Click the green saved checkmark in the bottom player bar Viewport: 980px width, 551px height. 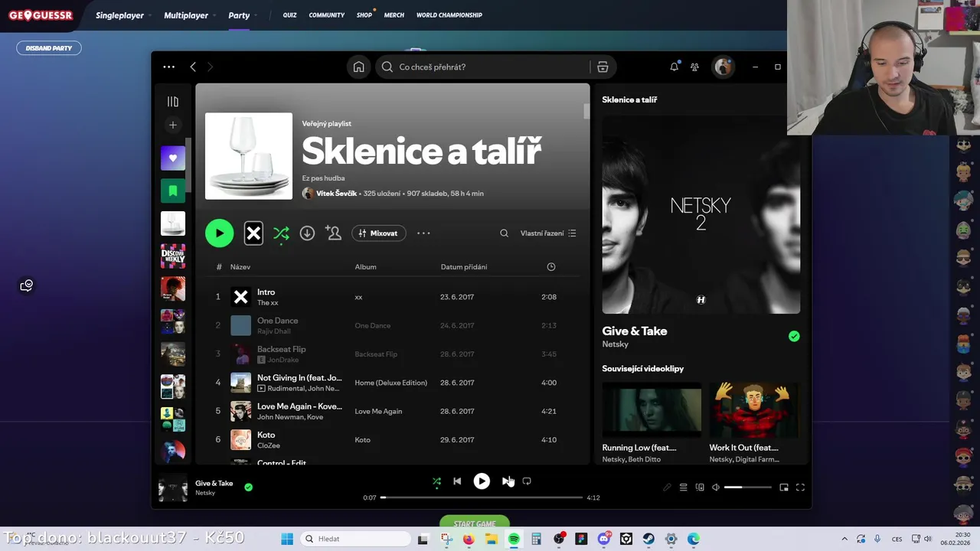coord(248,487)
